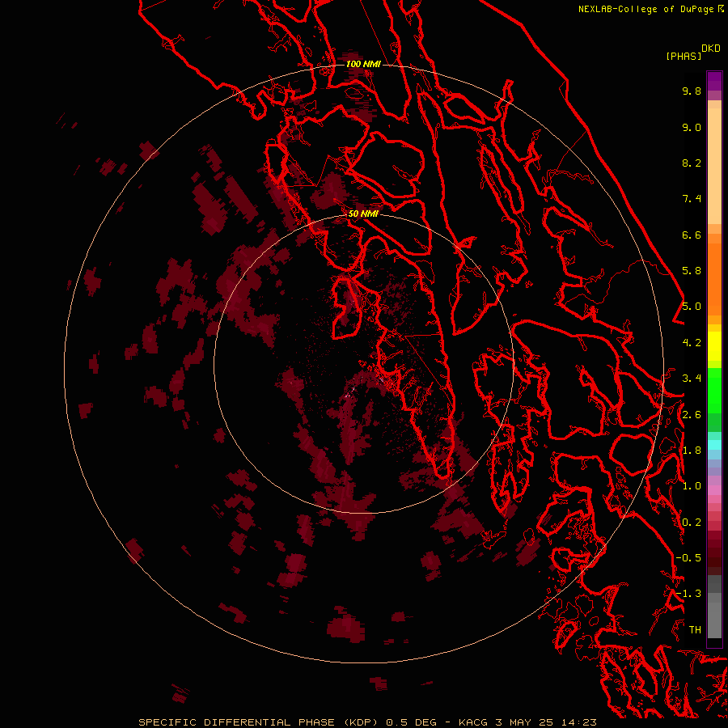The image size is (728, 728).
Task: Click the 0.5 DEG elevation text in caption
Action: tap(412, 722)
